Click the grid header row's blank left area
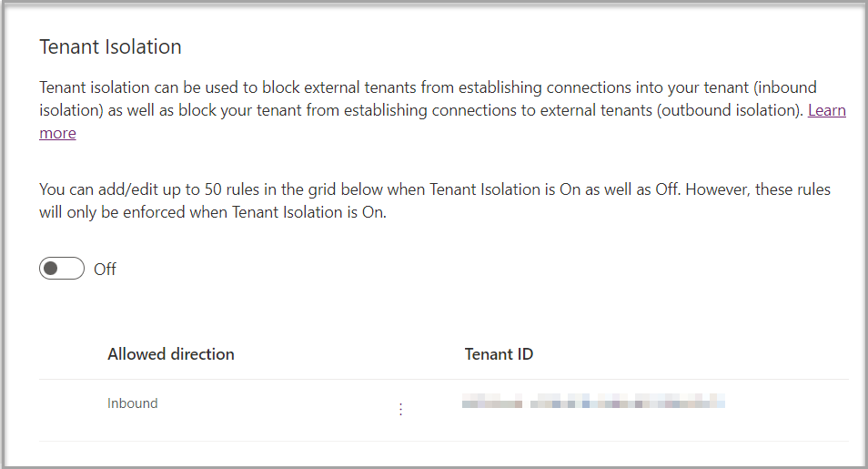The width and height of the screenshot is (868, 469). coord(71,354)
